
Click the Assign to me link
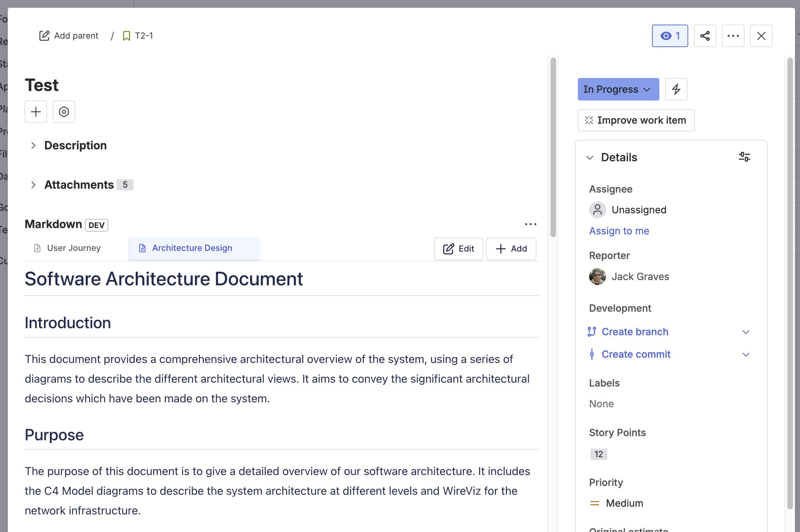(x=619, y=231)
